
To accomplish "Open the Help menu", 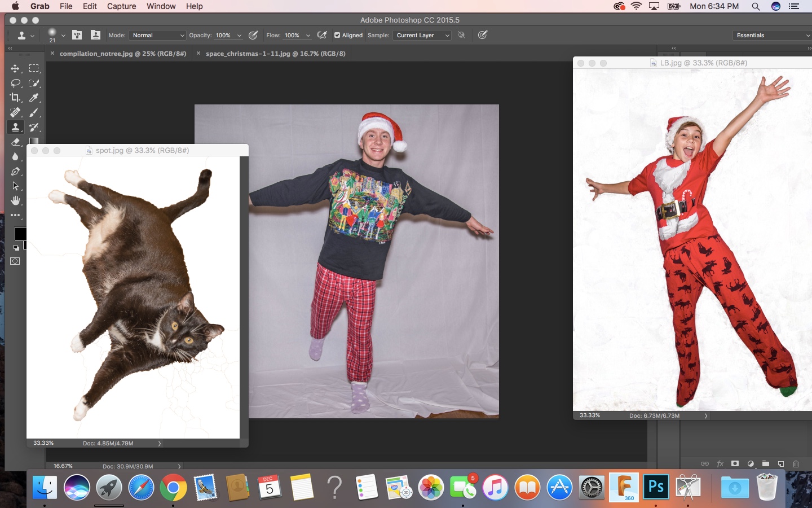I will [x=195, y=6].
